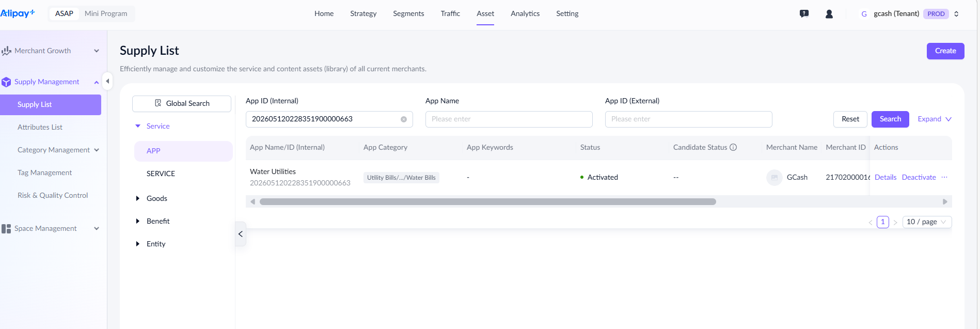Click the purple Create button

945,51
